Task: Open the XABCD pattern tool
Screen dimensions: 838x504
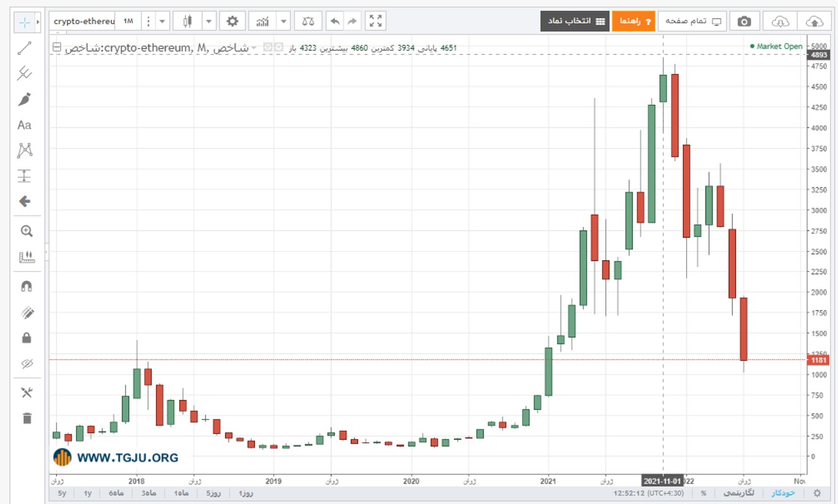Action: (25, 150)
